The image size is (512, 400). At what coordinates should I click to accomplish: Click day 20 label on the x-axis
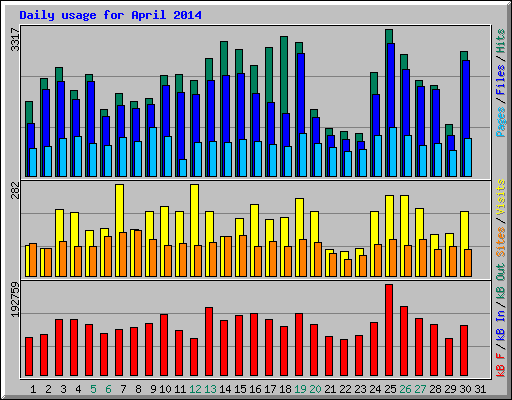point(315,389)
